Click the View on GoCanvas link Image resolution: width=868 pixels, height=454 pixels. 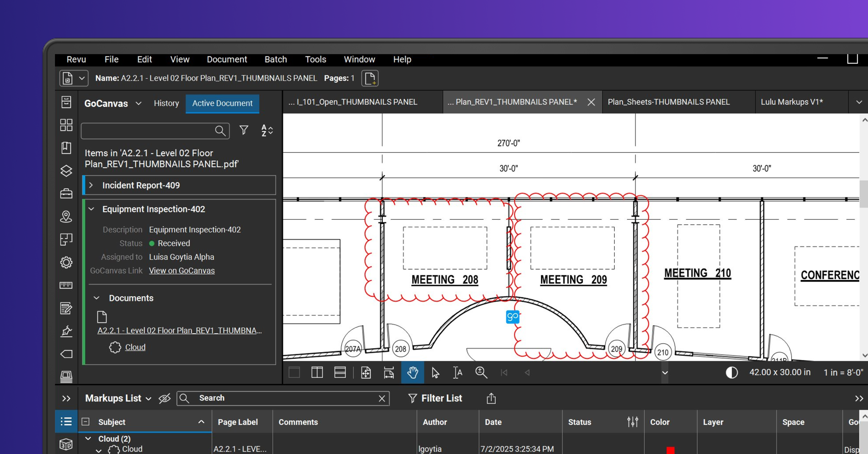182,270
